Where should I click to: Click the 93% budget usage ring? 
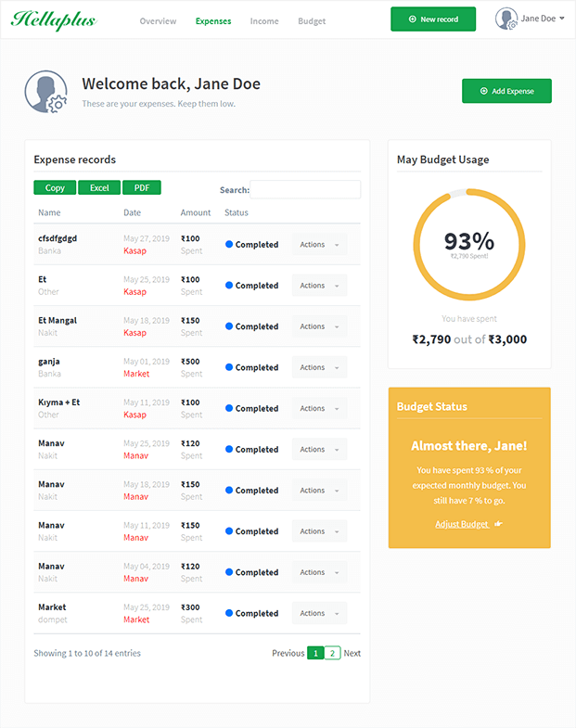point(468,243)
